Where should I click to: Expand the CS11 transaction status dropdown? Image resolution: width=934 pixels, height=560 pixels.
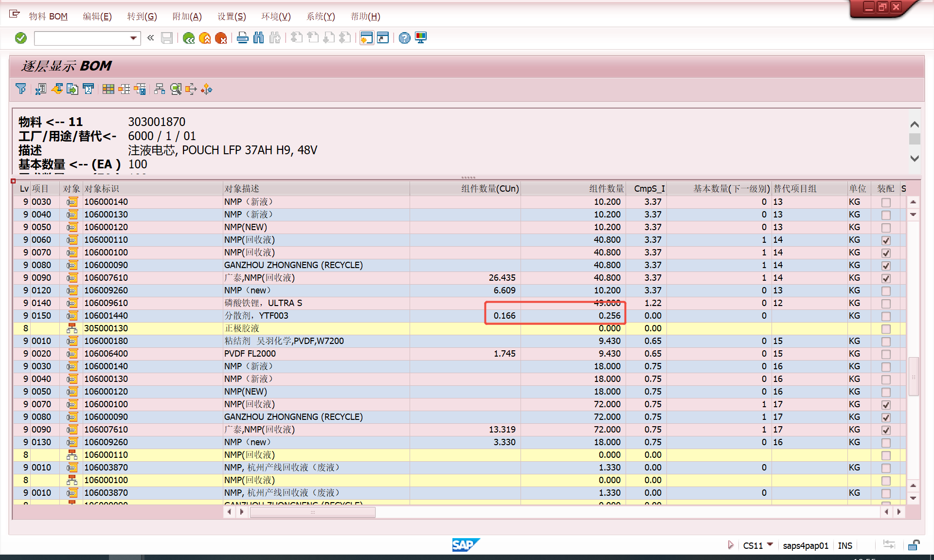(770, 545)
